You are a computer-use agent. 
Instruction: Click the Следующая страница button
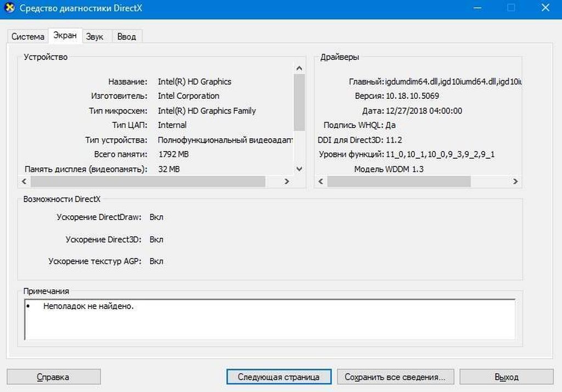click(x=279, y=377)
